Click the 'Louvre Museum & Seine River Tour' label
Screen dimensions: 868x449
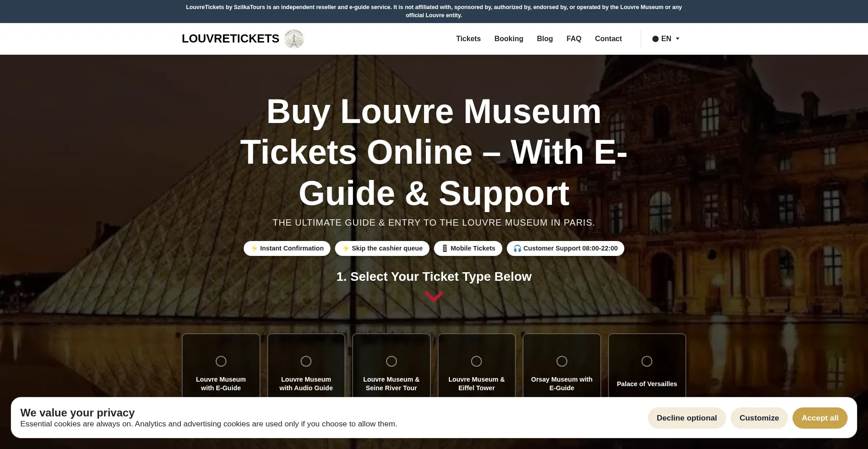click(392, 384)
